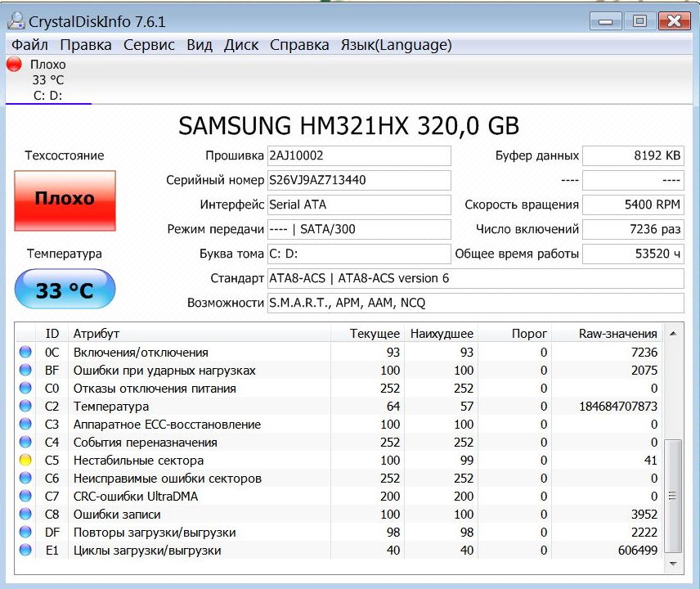Select the disk C: D: tab with red status
The image size is (700, 589).
[x=48, y=80]
